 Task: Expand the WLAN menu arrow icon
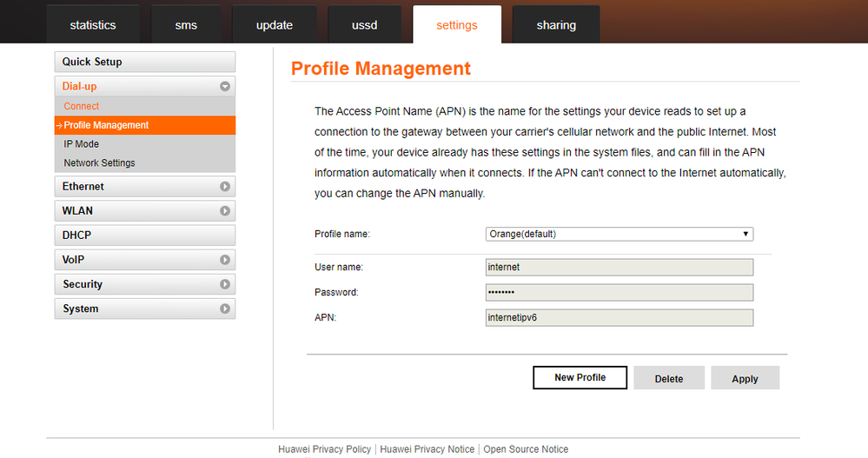225,211
